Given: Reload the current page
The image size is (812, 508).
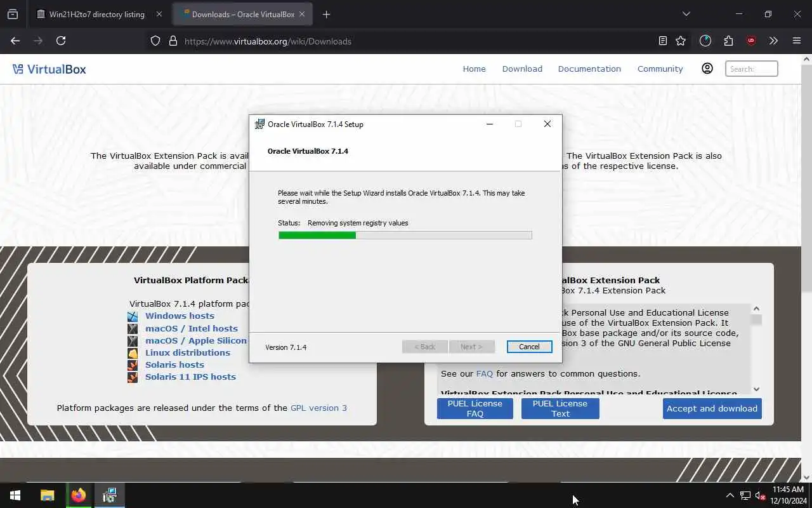Looking at the screenshot, I should [x=61, y=41].
